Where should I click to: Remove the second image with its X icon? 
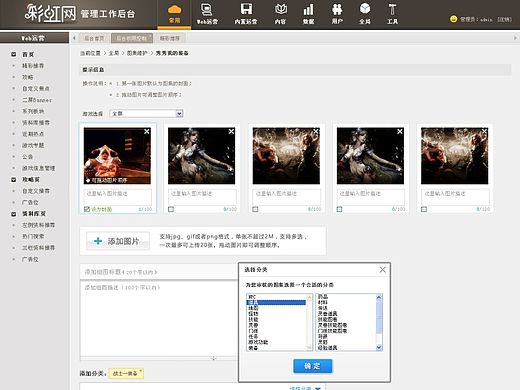pyautogui.click(x=231, y=132)
